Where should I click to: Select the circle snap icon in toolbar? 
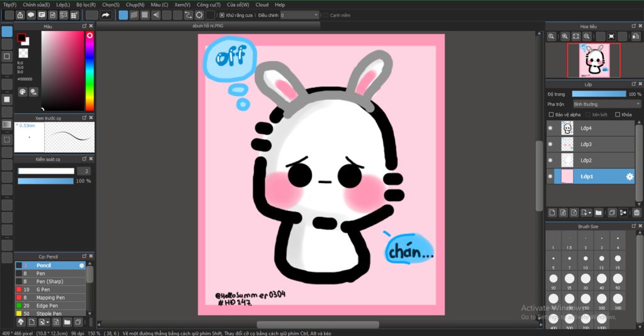[199, 15]
